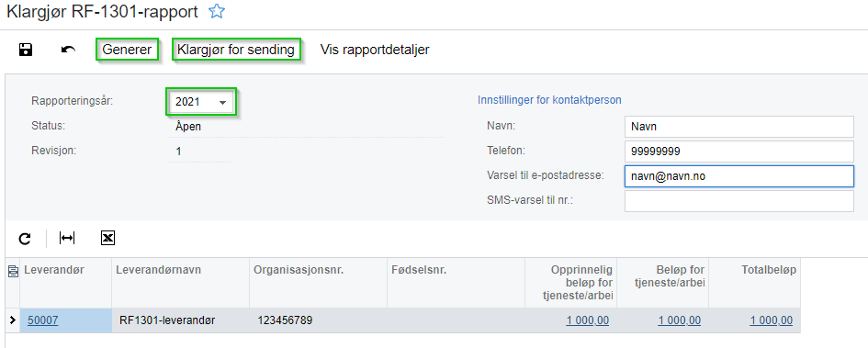Click the Åpen status value
868x348 pixels.
pos(188,126)
